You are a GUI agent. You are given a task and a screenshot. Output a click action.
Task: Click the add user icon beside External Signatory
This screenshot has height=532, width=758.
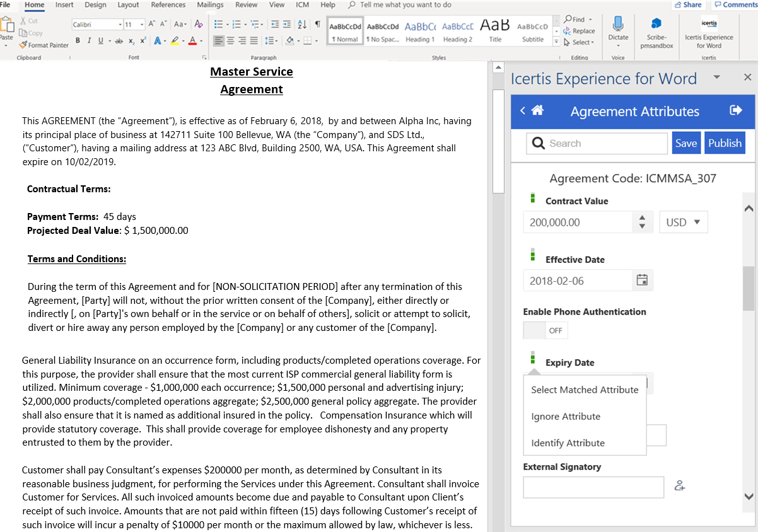pos(680,486)
